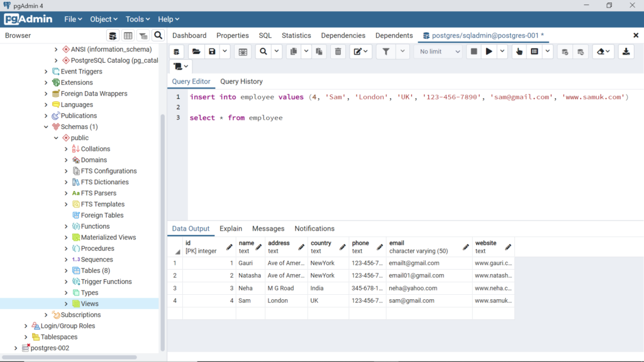This screenshot has height=362, width=644.
Task: Click the View Data grid icon in Browser panel
Action: click(x=128, y=36)
